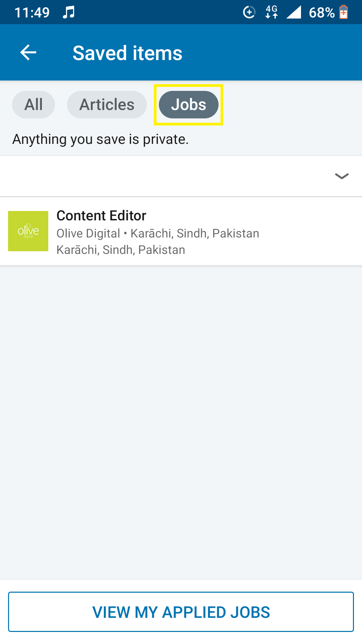
Task: Tap the data saver circle icon
Action: click(x=249, y=12)
